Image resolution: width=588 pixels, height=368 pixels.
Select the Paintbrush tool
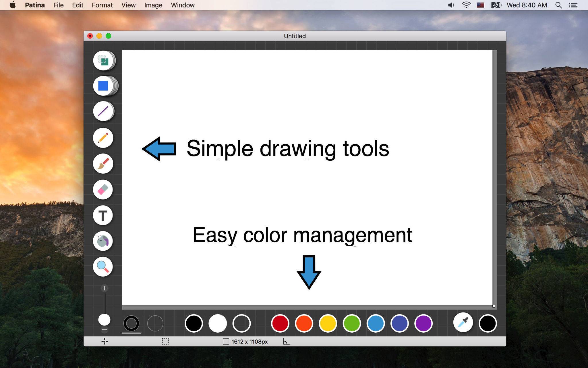[103, 164]
